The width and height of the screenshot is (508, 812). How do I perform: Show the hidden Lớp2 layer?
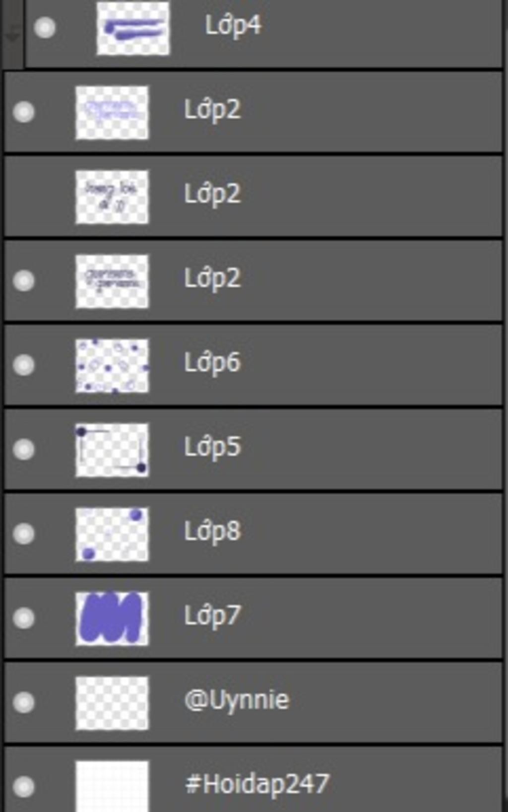(24, 197)
